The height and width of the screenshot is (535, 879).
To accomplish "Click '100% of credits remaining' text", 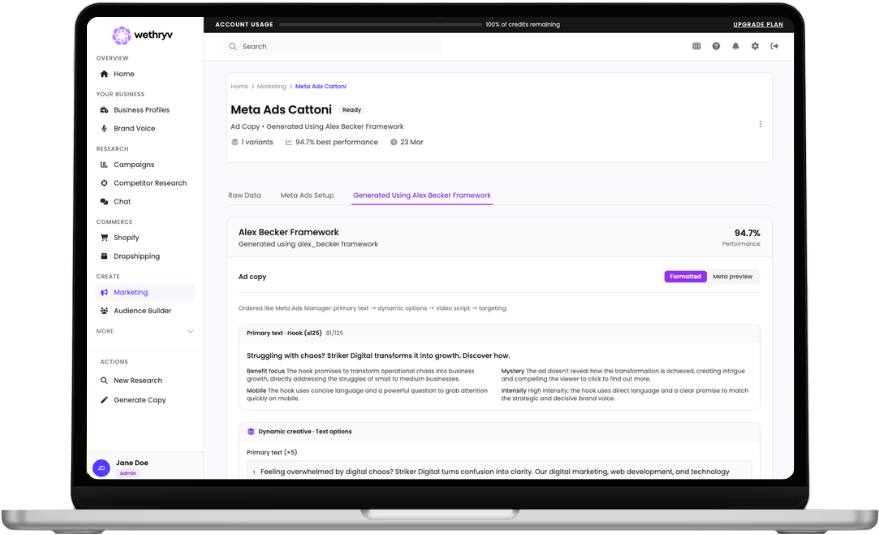I will click(522, 25).
